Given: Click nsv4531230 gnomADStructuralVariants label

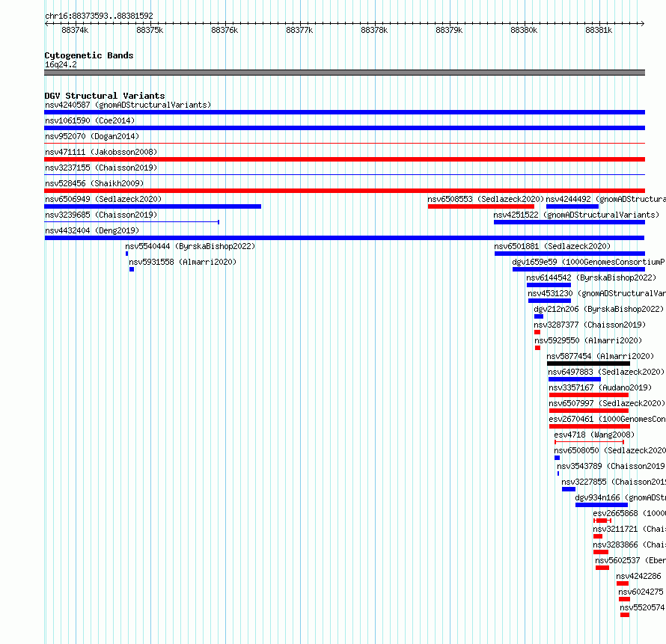Looking at the screenshot, I should pyautogui.click(x=596, y=293).
